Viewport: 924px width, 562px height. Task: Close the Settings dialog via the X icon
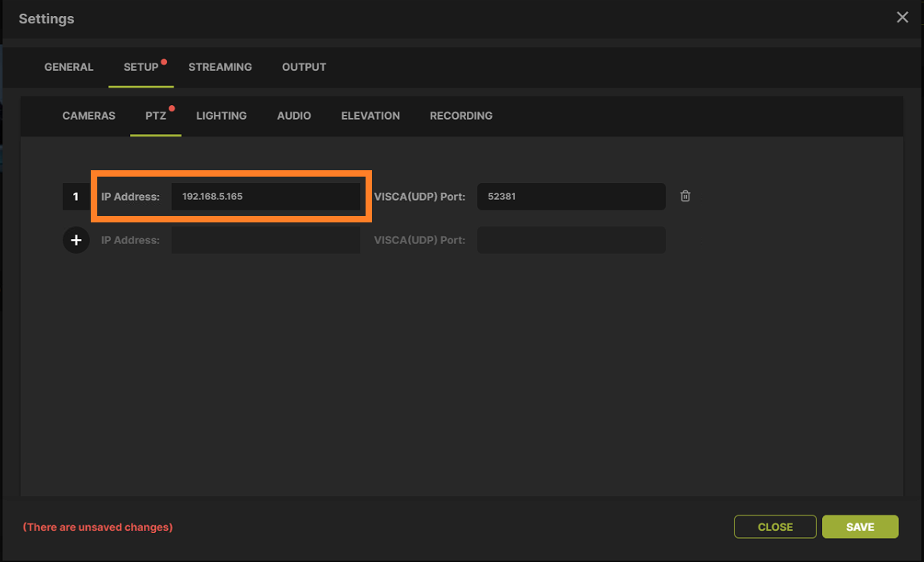(902, 17)
